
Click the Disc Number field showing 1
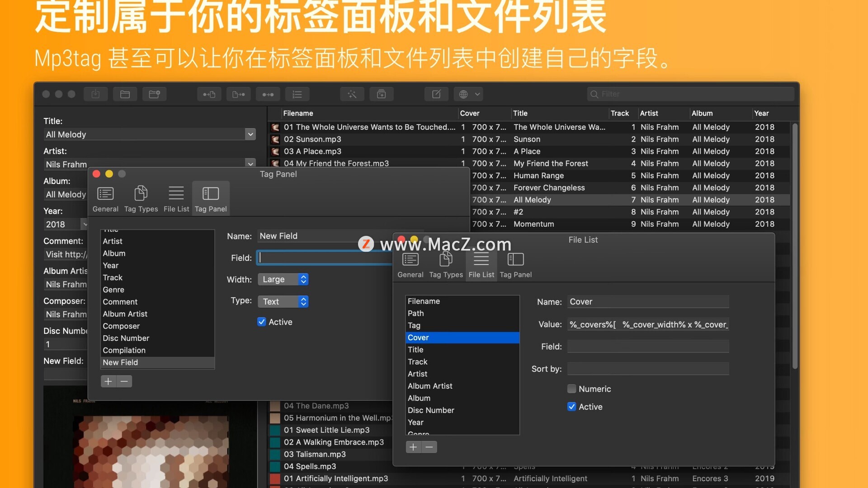[x=66, y=344]
